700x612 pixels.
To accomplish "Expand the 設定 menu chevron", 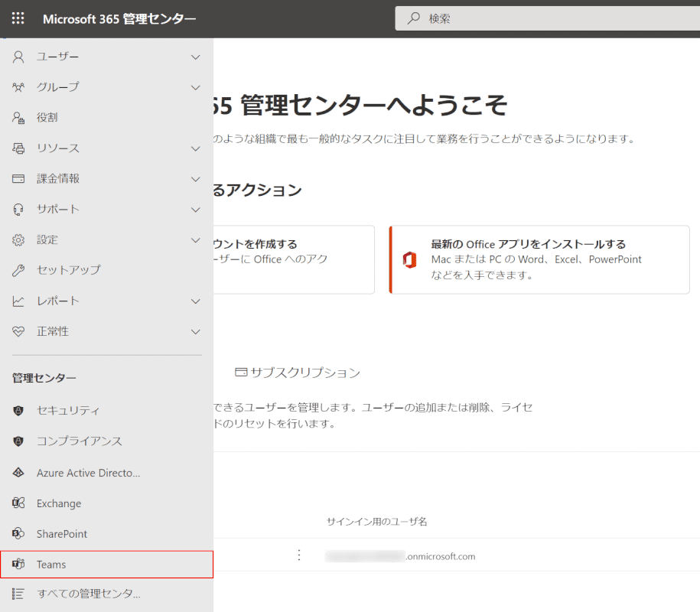I will click(196, 240).
